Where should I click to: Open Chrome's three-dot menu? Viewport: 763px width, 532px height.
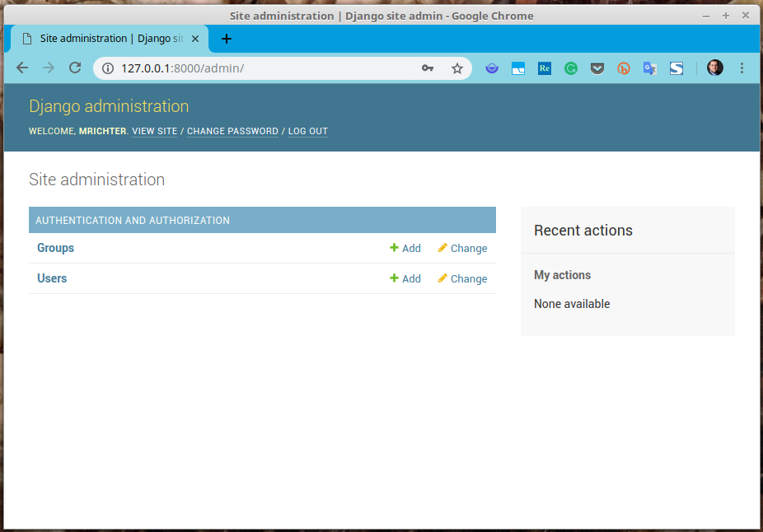click(x=742, y=68)
